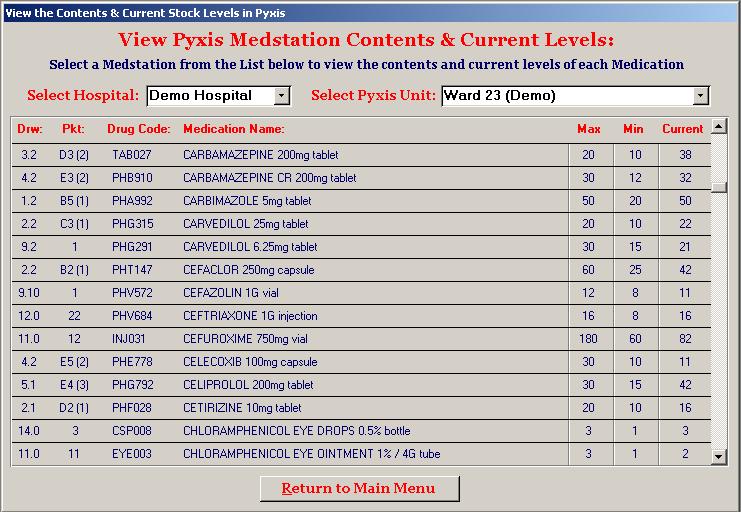Click pocket B5 (1) cell
Screen dimensions: 741x512
tap(74, 201)
